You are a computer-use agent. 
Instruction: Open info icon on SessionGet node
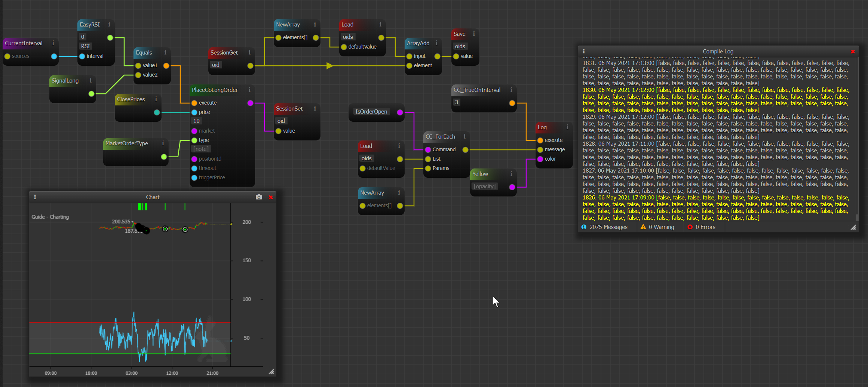(x=249, y=52)
